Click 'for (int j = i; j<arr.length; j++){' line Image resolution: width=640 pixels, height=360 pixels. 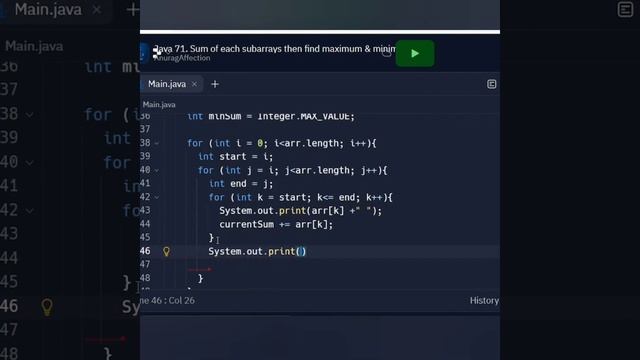pyautogui.click(x=292, y=170)
